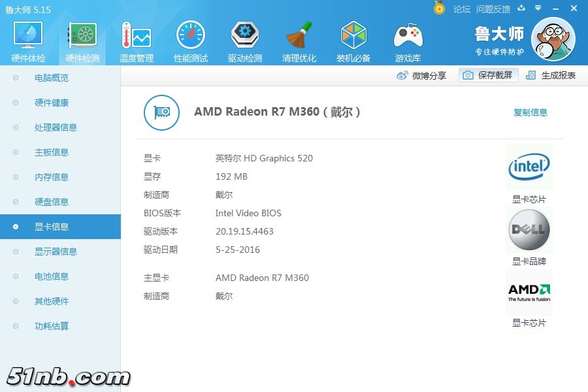Viewport: 588px width, 392px height.
Task: Click the 保存截屏 screenshot button
Action: tap(488, 75)
